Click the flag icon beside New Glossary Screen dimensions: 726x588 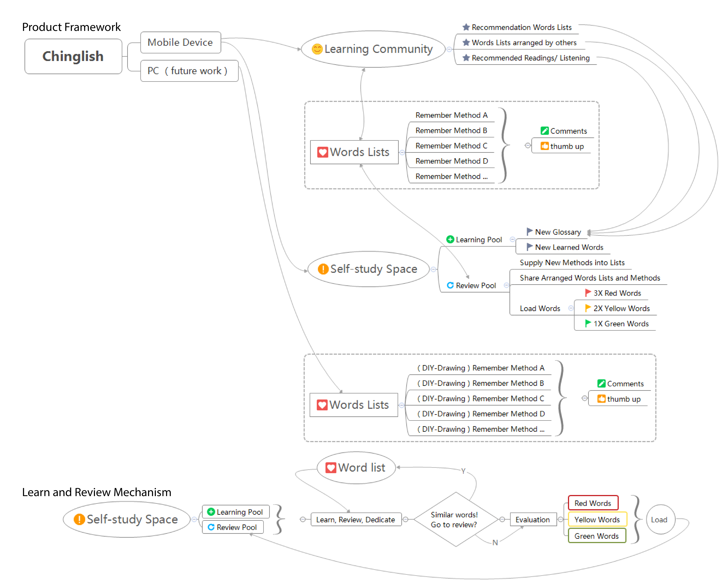tap(530, 232)
